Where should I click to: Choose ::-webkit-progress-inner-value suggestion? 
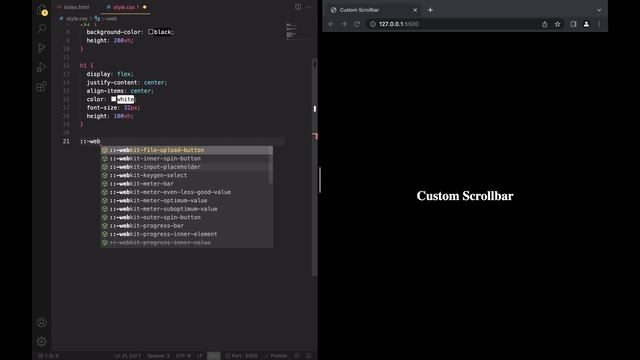coord(187,242)
